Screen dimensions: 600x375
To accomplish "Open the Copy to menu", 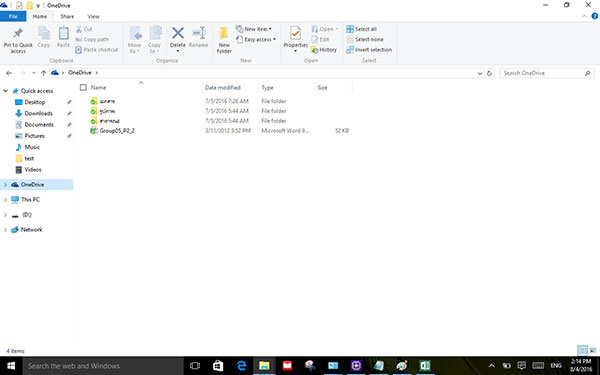I will pyautogui.click(x=155, y=40).
